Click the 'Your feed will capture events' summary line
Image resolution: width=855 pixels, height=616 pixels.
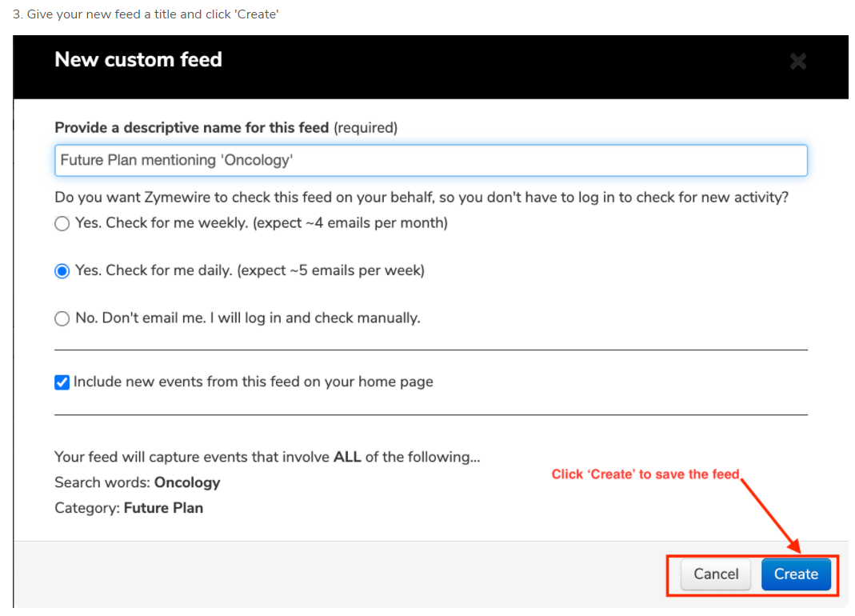266,457
